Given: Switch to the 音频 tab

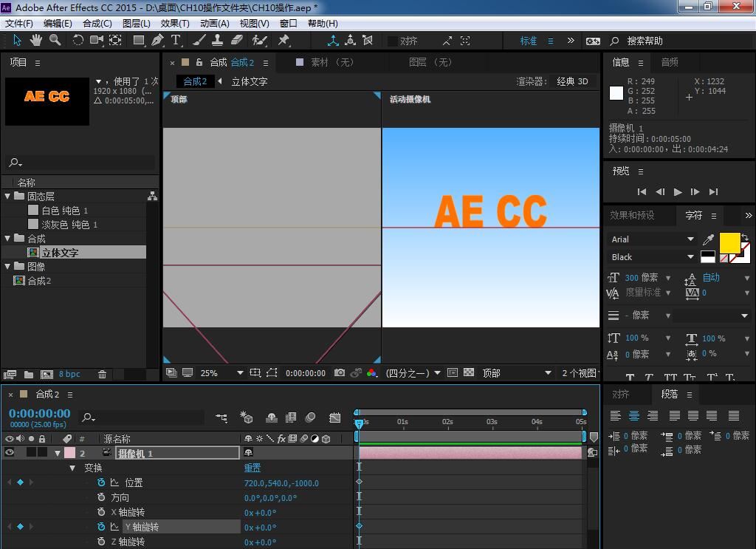Looking at the screenshot, I should click(x=670, y=62).
